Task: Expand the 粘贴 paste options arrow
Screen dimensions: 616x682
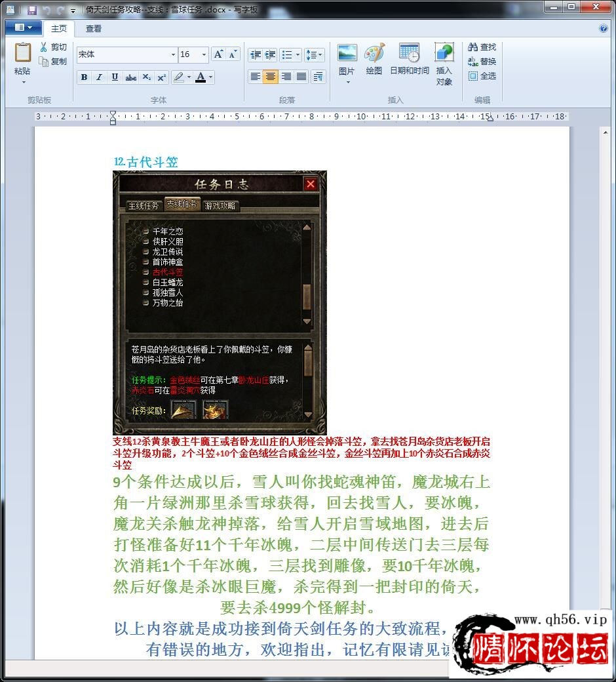Action: [x=23, y=82]
